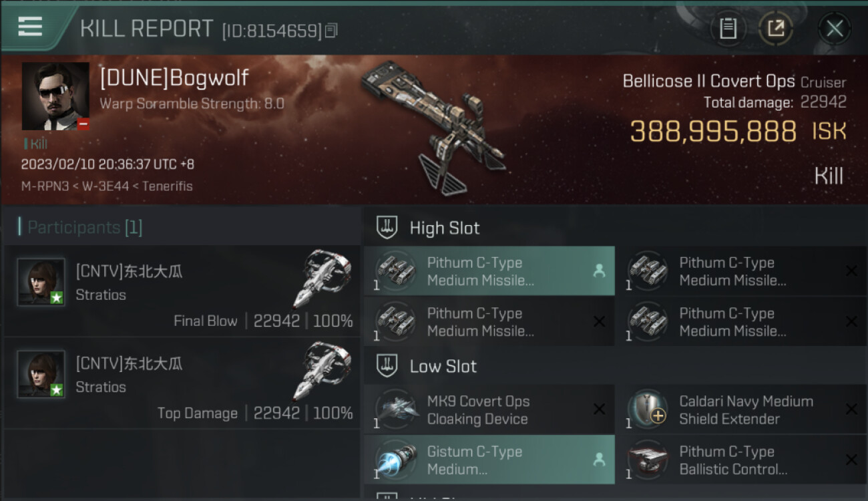Copy kill report ID icon

pyautogui.click(x=331, y=30)
